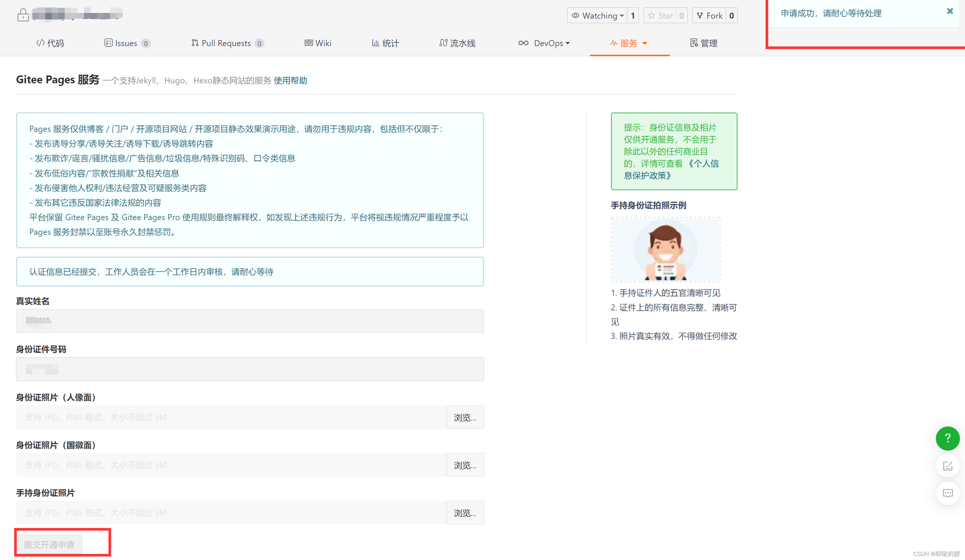Dismiss the success notification with X

coord(950,11)
